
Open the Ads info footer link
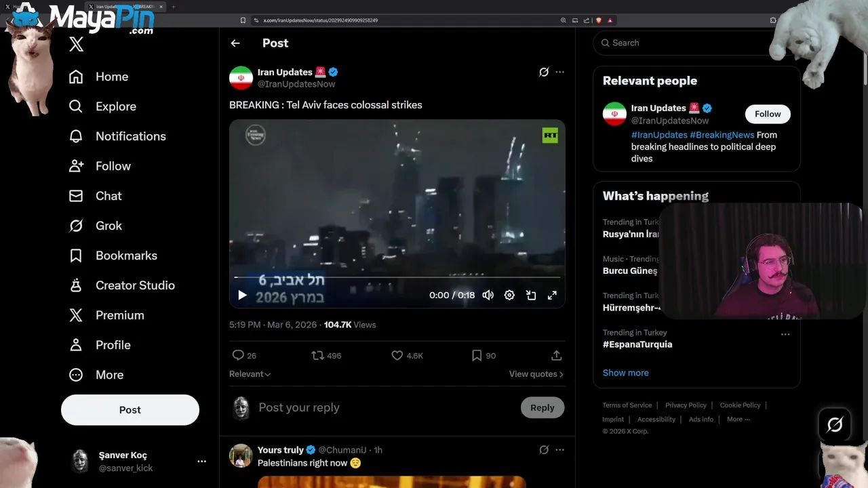[701, 420]
